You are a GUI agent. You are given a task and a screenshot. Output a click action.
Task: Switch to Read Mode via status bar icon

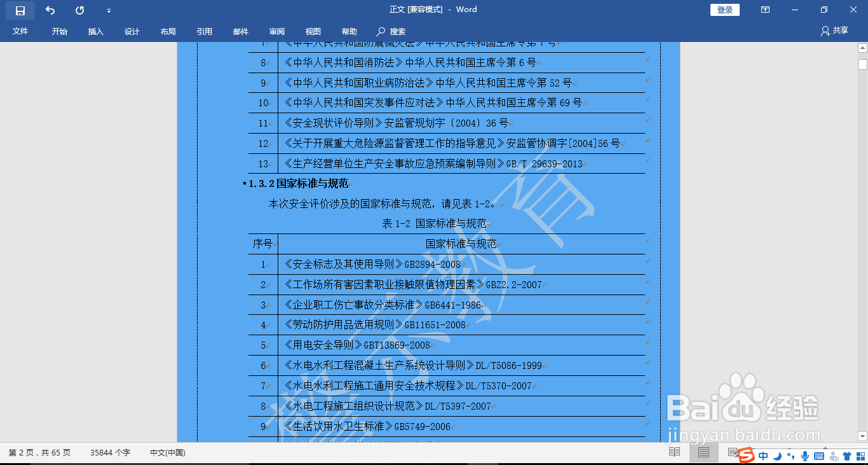674,453
